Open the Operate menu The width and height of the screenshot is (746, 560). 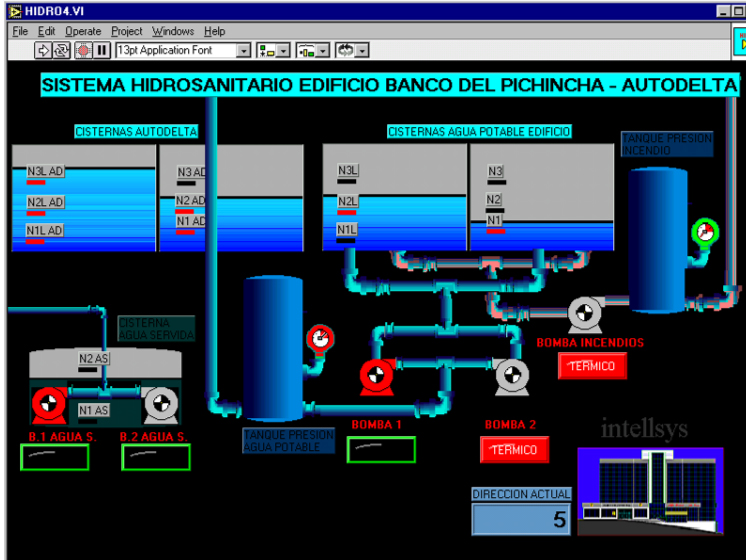[x=83, y=31]
